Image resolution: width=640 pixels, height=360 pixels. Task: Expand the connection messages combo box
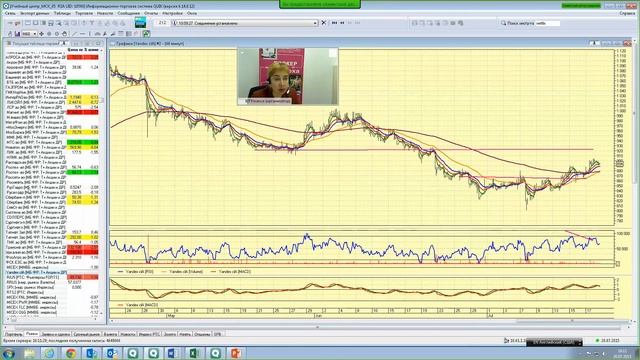316,23
